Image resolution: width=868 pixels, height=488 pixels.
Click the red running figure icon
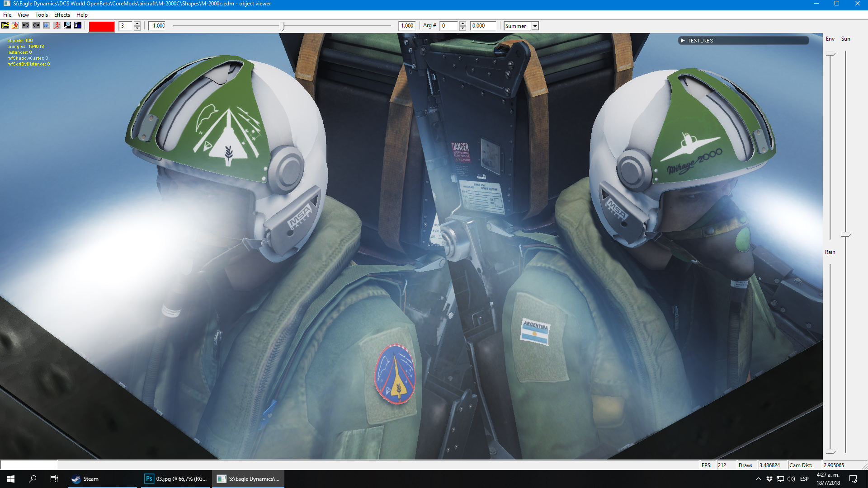[x=57, y=25]
